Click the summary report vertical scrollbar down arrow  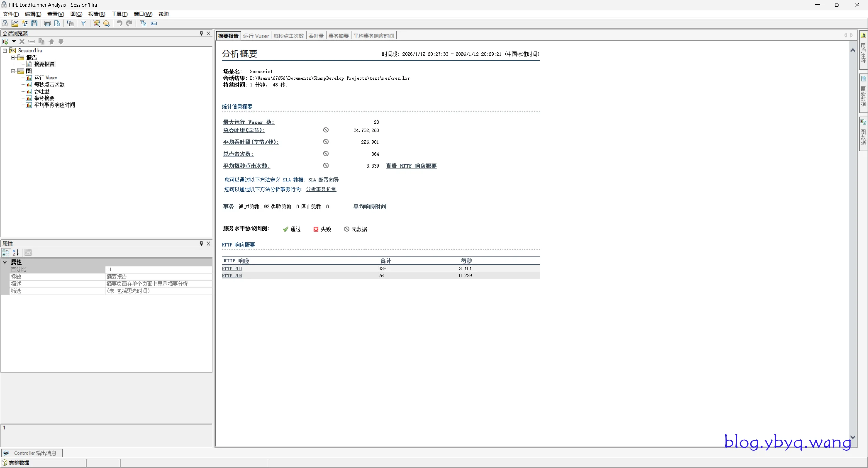point(853,437)
